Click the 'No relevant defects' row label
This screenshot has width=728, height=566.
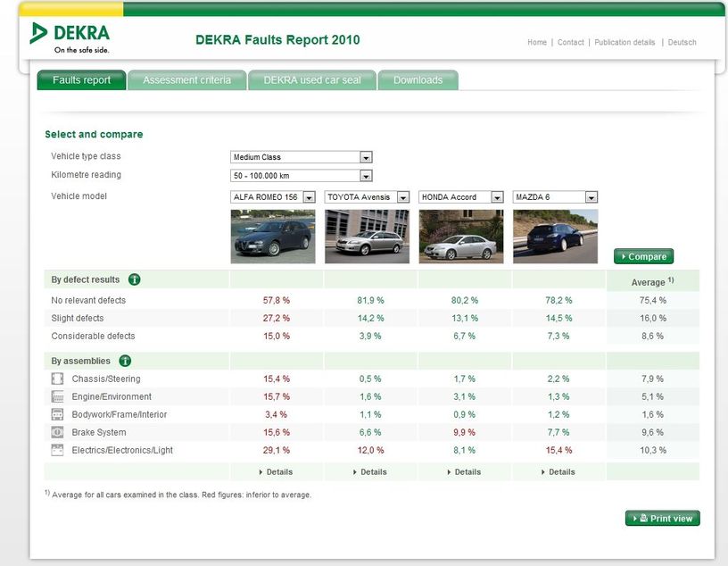[88, 300]
